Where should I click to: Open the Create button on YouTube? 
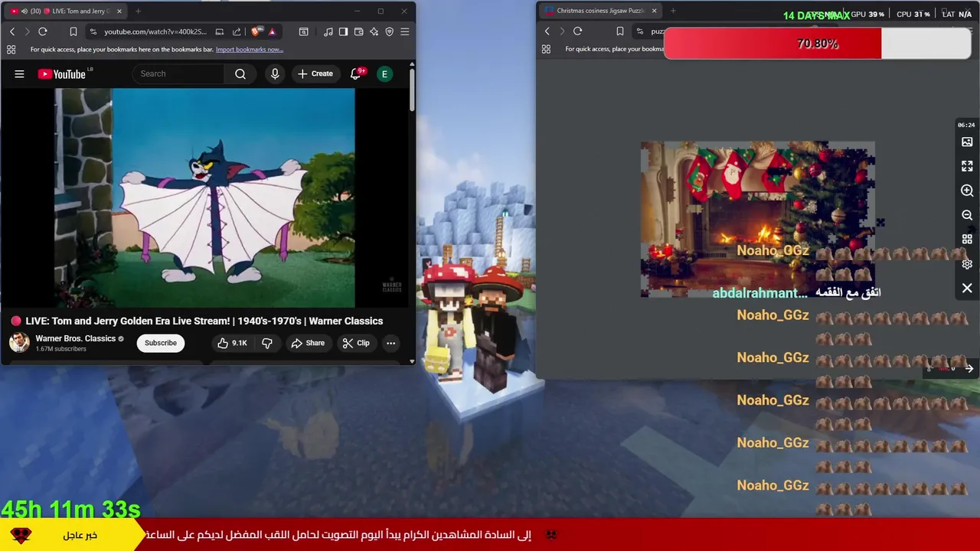tap(315, 73)
